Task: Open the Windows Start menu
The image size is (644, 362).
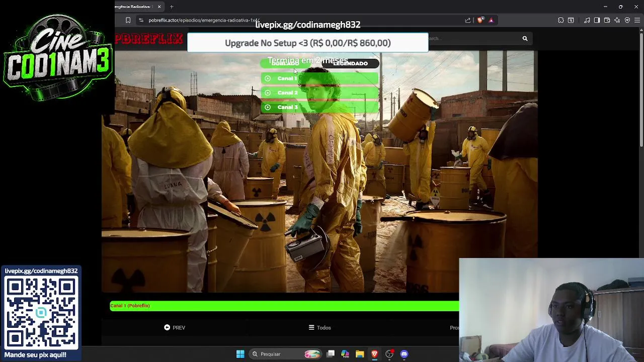Action: pyautogui.click(x=240, y=354)
